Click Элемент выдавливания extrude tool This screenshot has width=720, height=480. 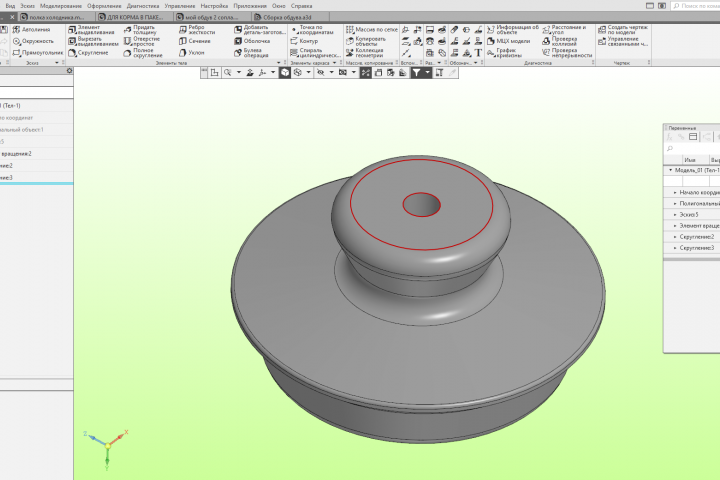tap(91, 30)
